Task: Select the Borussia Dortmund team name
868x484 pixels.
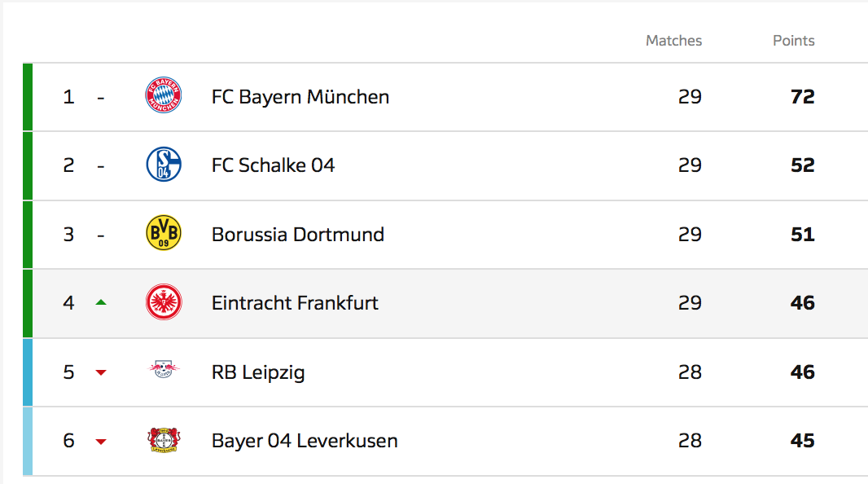Action: click(x=297, y=235)
